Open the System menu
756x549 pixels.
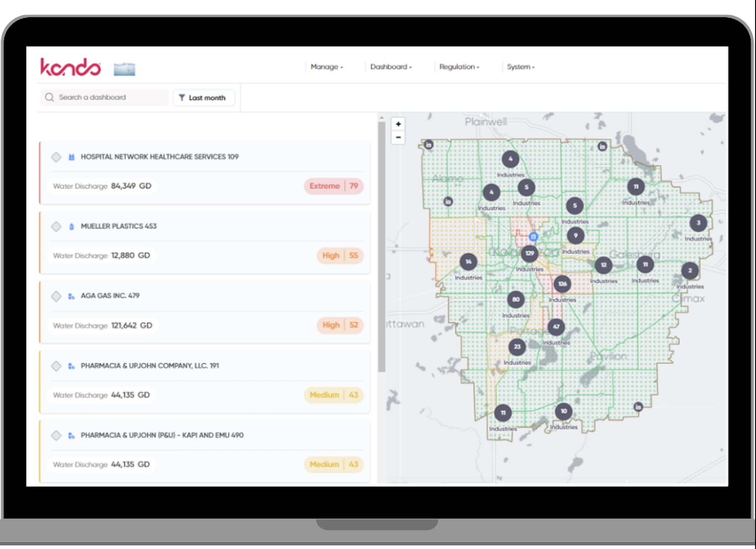[x=520, y=67]
